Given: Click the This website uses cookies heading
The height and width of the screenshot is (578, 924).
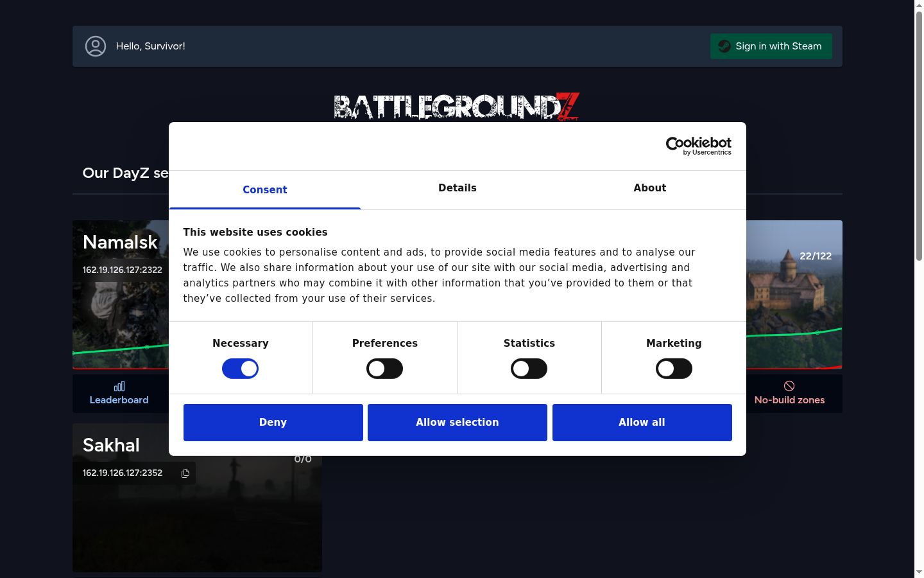Looking at the screenshot, I should pos(255,232).
